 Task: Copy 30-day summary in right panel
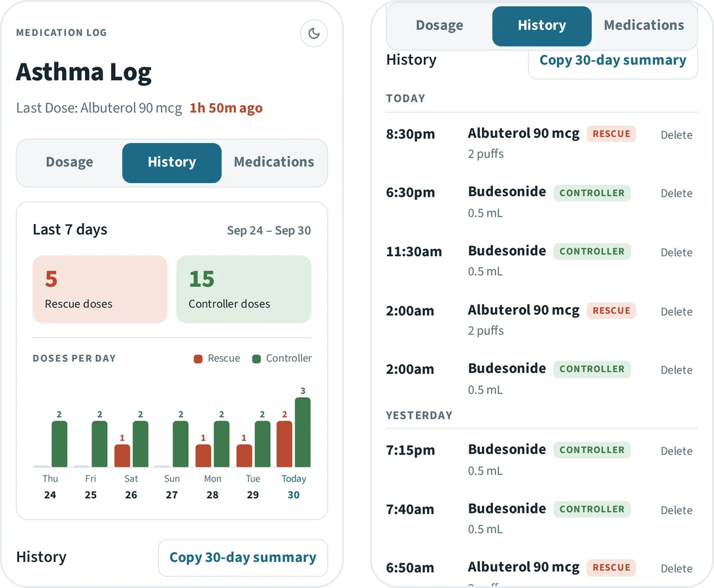click(613, 61)
